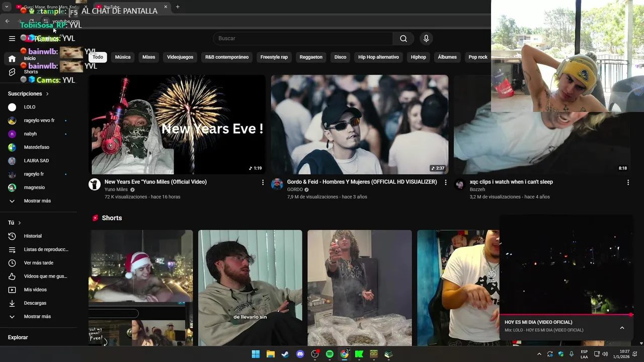The height and width of the screenshot is (362, 644).
Task: Open more options for New Years Eve video
Action: click(263, 183)
